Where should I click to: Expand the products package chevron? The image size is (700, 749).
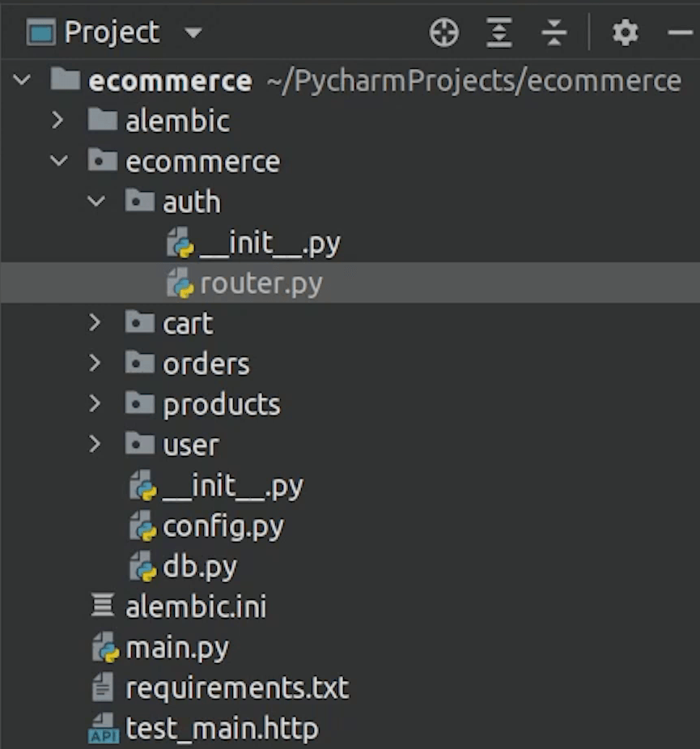coord(96,404)
